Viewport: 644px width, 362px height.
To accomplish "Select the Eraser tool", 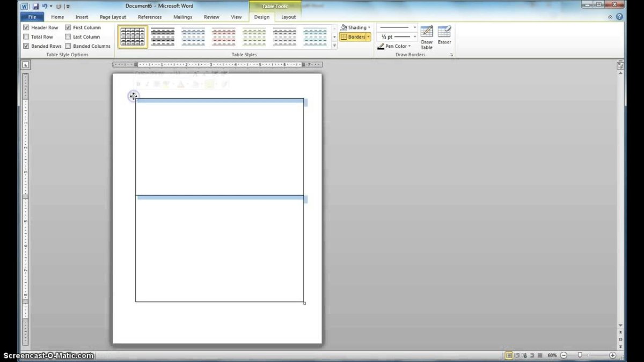I will pyautogui.click(x=444, y=35).
